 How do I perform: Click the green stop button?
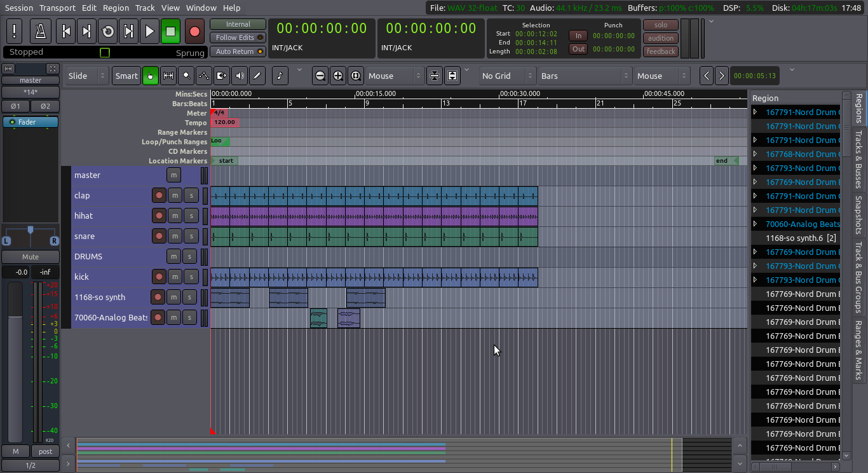[x=170, y=31]
